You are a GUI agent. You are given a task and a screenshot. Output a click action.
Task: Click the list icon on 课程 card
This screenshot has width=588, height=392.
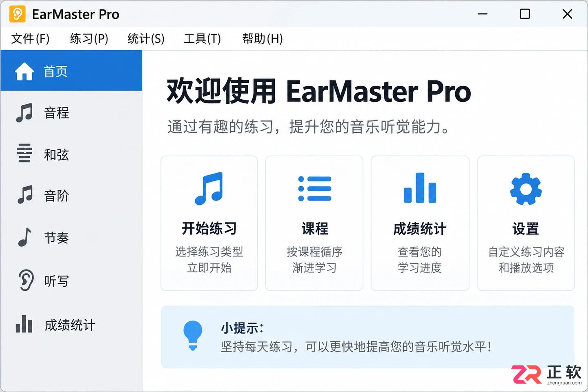pos(314,189)
